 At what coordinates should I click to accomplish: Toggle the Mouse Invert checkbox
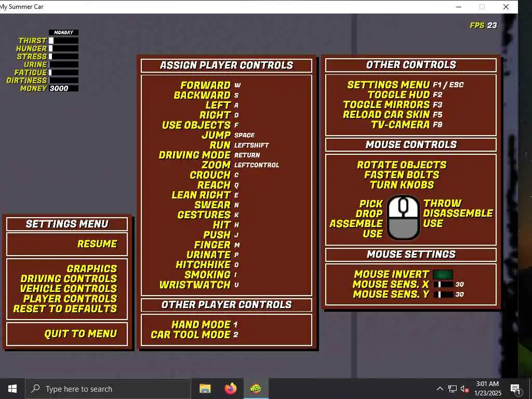pyautogui.click(x=443, y=274)
